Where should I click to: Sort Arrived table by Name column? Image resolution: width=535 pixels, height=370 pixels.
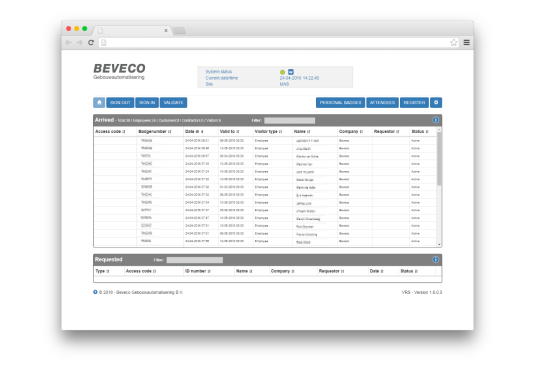[x=302, y=131]
